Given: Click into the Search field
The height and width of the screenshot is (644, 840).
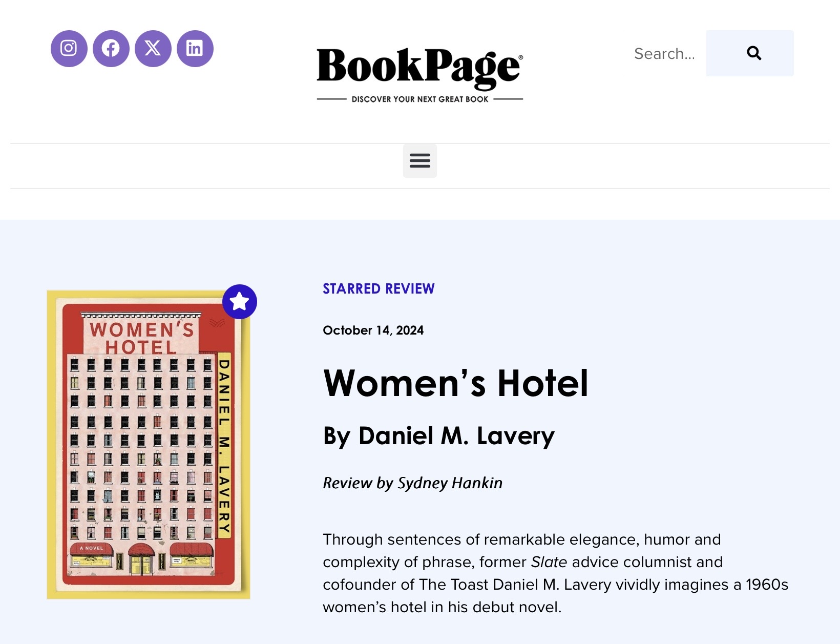Looking at the screenshot, I should click(x=665, y=53).
